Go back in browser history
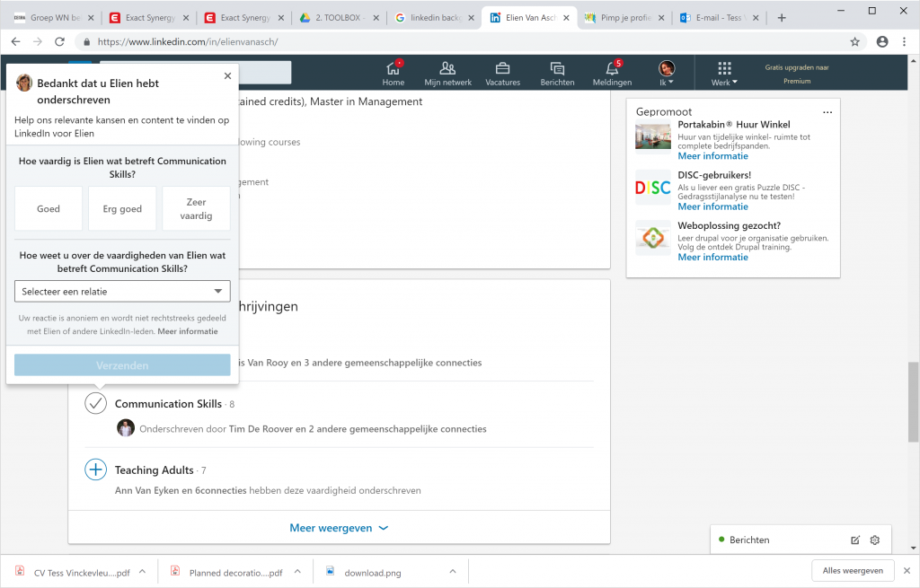 pos(16,41)
